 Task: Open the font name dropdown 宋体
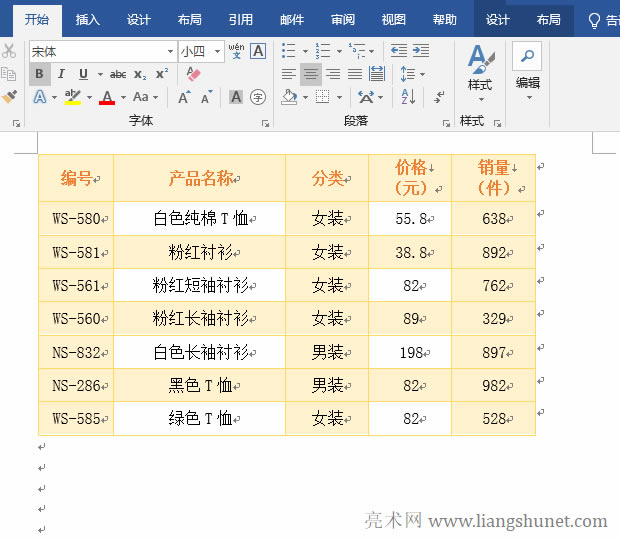170,51
